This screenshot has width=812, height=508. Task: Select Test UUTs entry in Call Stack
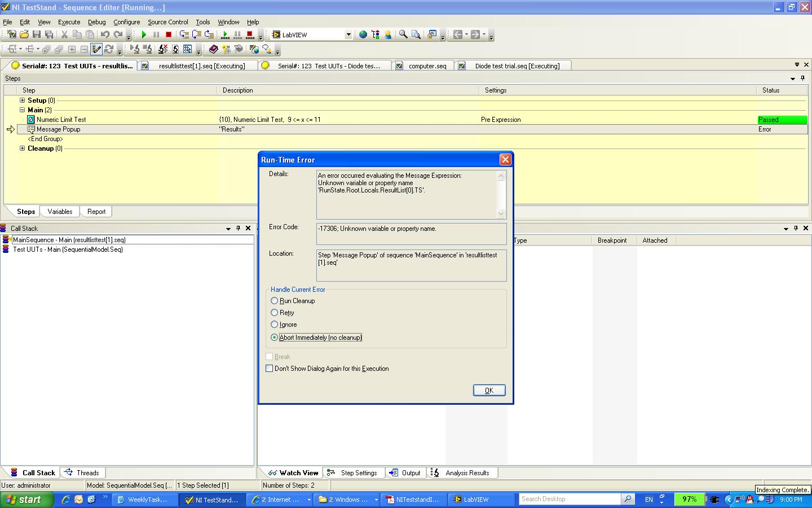tap(68, 249)
